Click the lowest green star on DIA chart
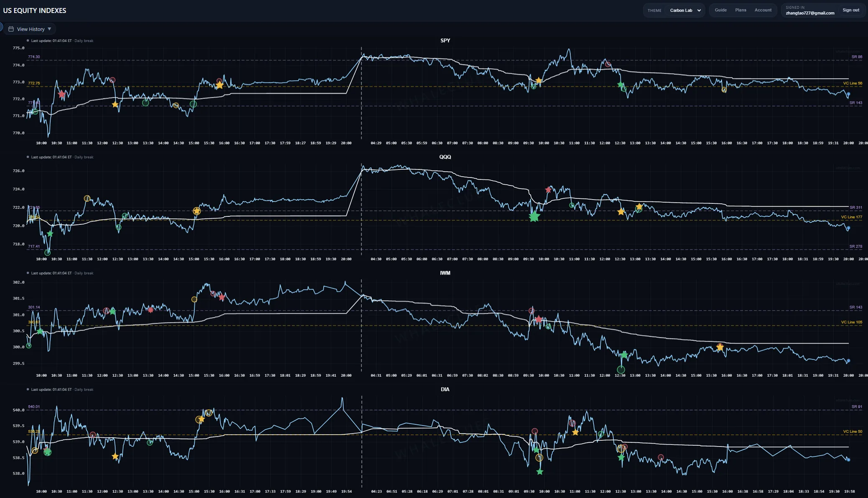 click(540, 472)
